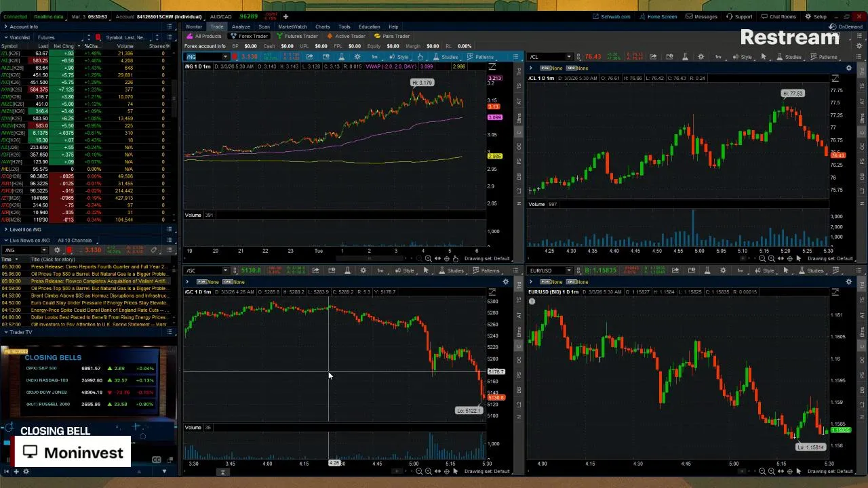Open Pairs Trader sub-tab

(x=393, y=36)
